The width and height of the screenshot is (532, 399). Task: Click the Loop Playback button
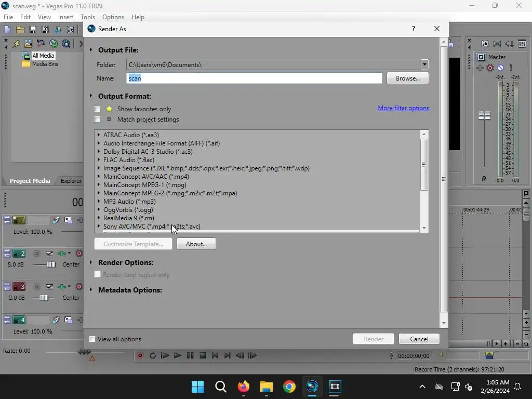[x=153, y=355]
